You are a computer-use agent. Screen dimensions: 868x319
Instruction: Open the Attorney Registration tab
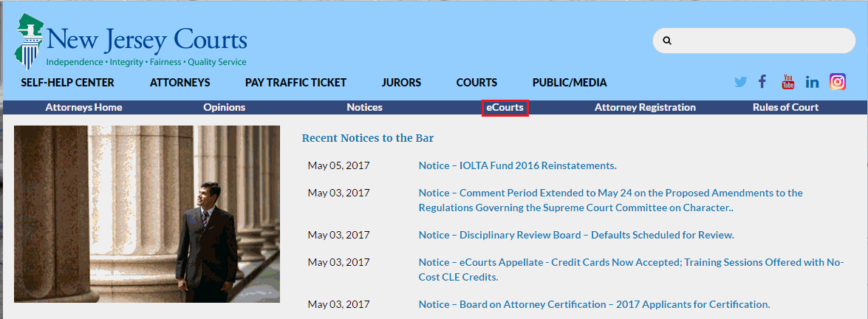click(645, 108)
